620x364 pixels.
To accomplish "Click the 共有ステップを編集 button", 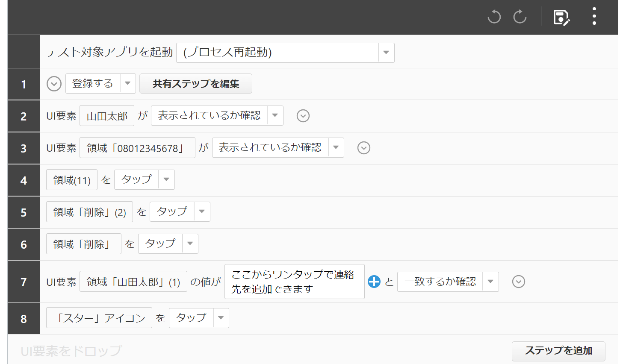I will pyautogui.click(x=196, y=84).
